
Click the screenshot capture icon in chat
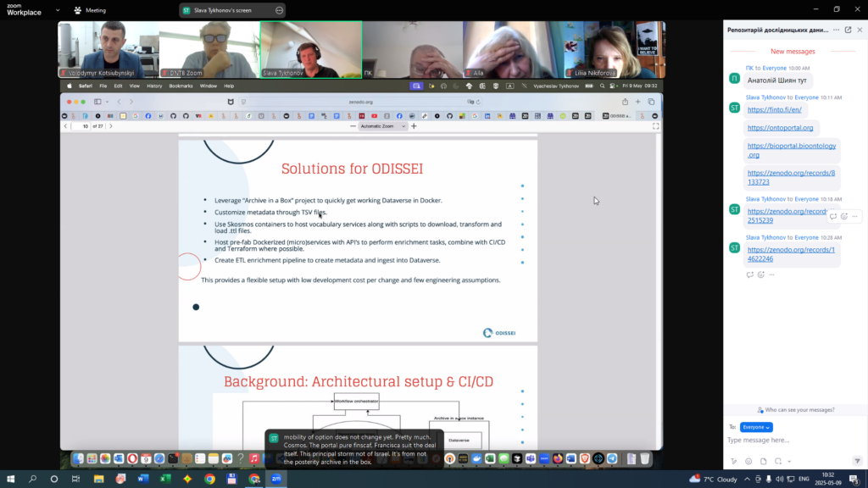778,461
